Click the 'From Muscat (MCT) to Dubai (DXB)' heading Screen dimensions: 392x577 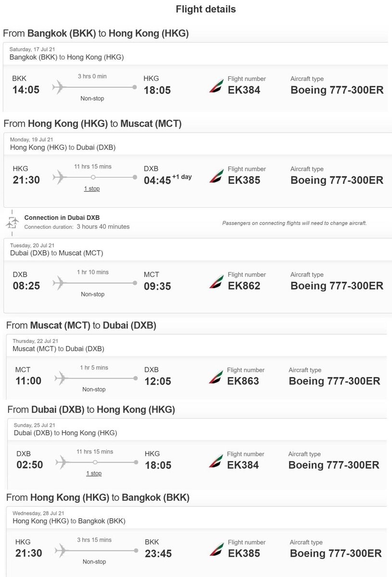point(81,326)
